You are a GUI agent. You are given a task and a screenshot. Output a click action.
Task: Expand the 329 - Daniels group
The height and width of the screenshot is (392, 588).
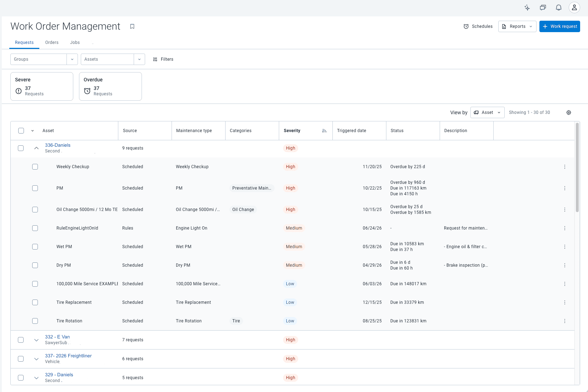[36, 378]
